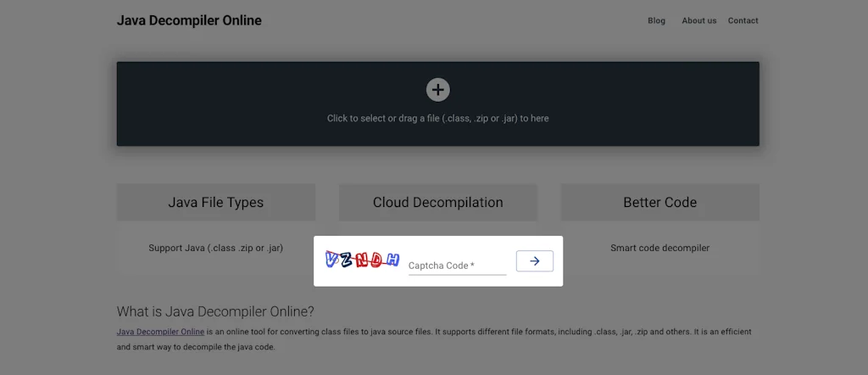
Task: Click the 'Support Java (.class .zip or .jar)' text
Action: tap(216, 248)
